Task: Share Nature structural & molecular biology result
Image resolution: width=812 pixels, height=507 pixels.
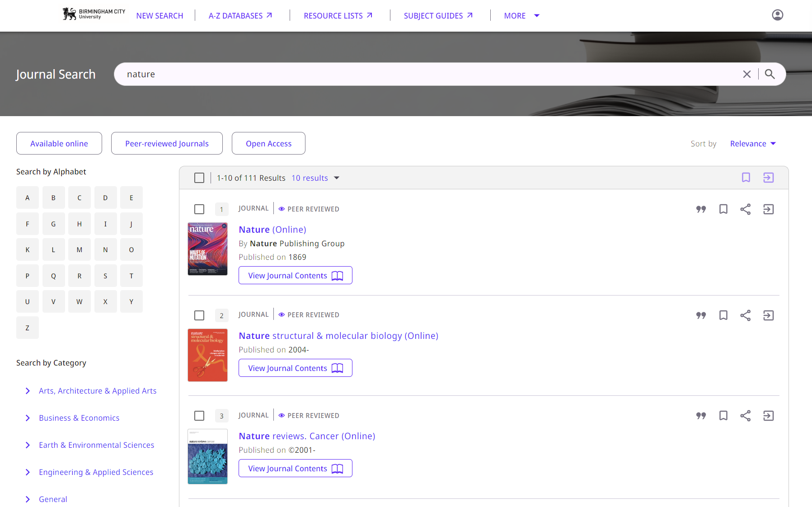Action: [745, 315]
